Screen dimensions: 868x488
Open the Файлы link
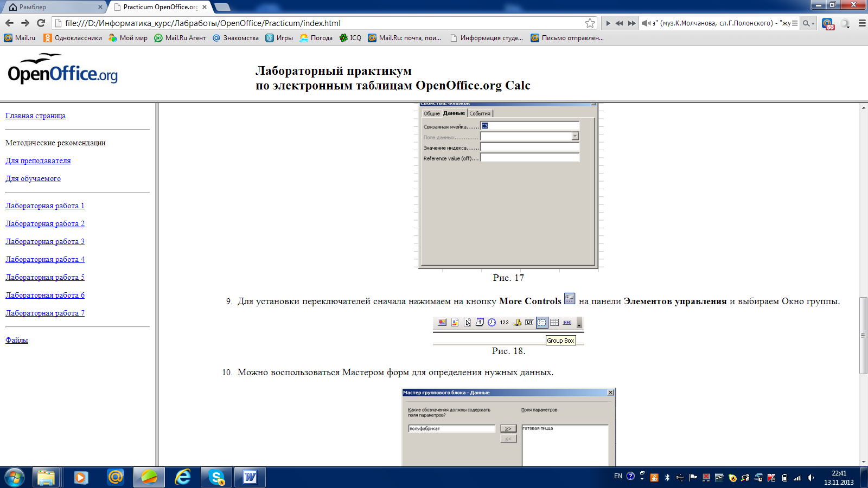17,340
